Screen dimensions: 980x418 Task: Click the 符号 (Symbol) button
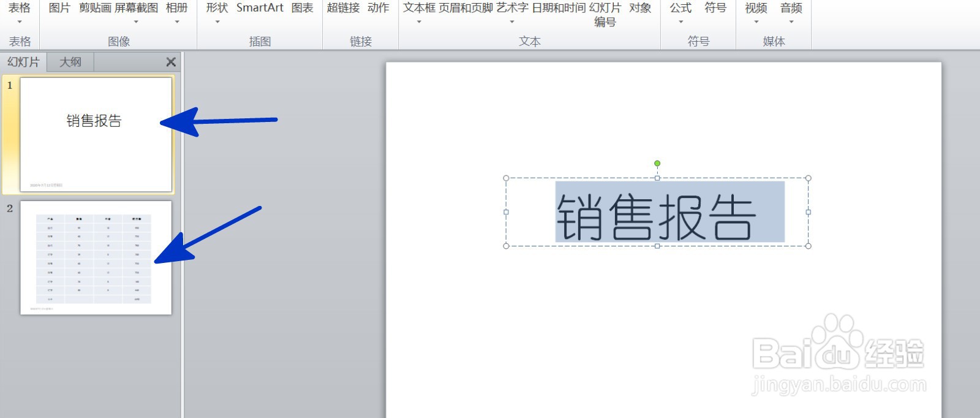point(715,8)
